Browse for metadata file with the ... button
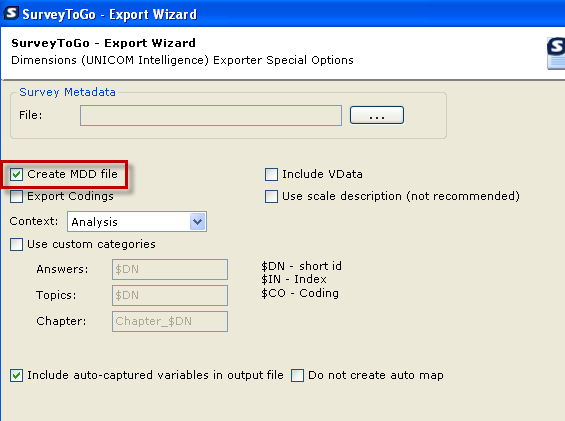The image size is (565, 421). (377, 115)
